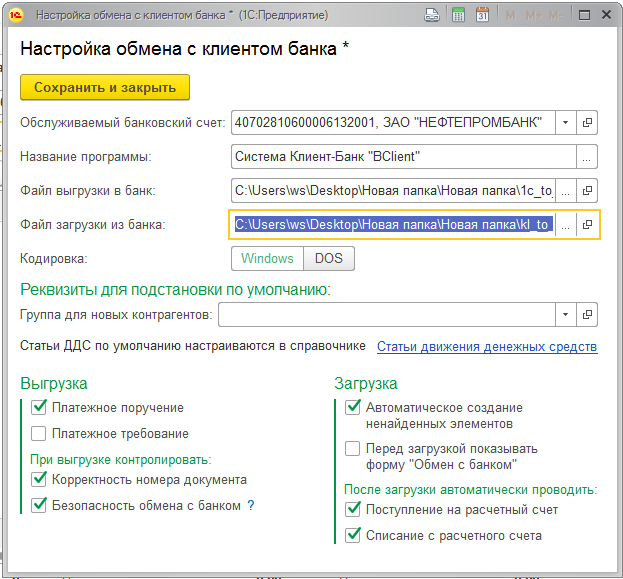Click the Группа для новых контрагентов field

pos(387,315)
